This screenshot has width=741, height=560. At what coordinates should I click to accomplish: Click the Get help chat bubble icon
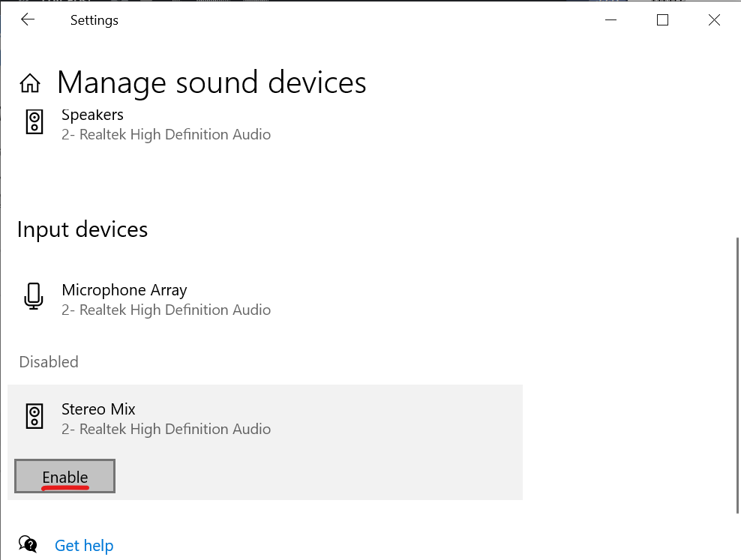28,544
